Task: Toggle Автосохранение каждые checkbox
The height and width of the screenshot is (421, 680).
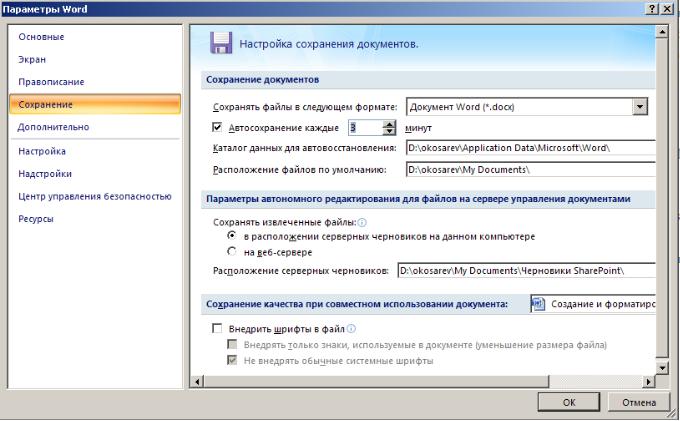Action: (x=217, y=127)
